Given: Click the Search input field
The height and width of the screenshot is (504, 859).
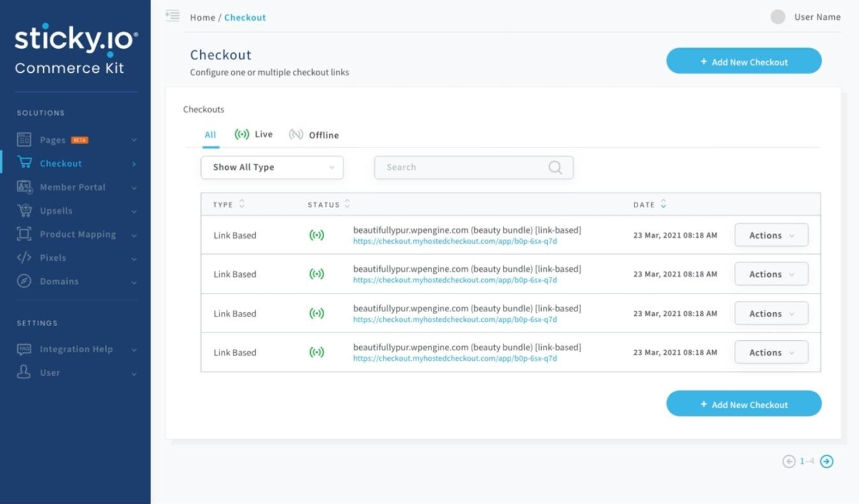Looking at the screenshot, I should point(474,167).
